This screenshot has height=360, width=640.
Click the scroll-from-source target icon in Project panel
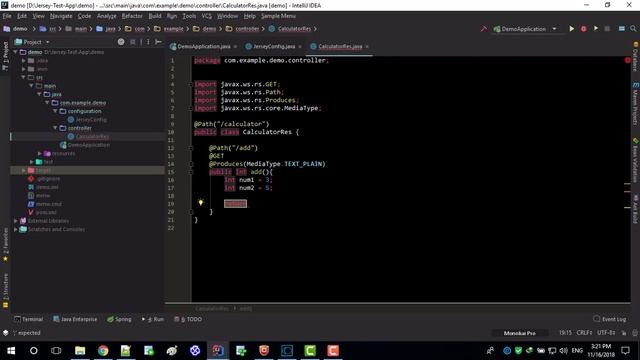point(121,42)
